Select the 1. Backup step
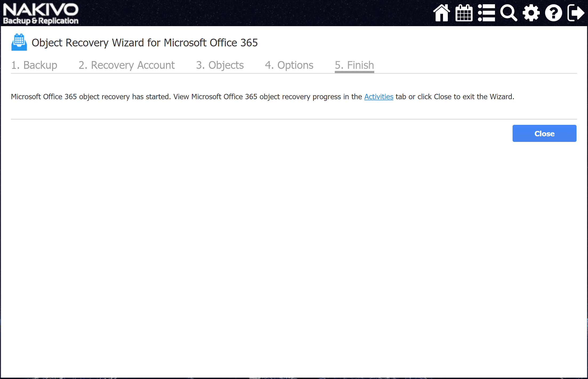Screen dimensions: 588x379 pyautogui.click(x=34, y=65)
